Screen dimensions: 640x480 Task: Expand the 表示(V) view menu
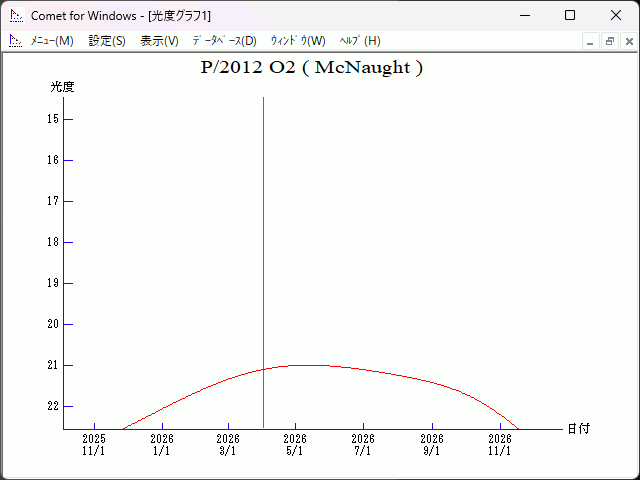coord(159,41)
